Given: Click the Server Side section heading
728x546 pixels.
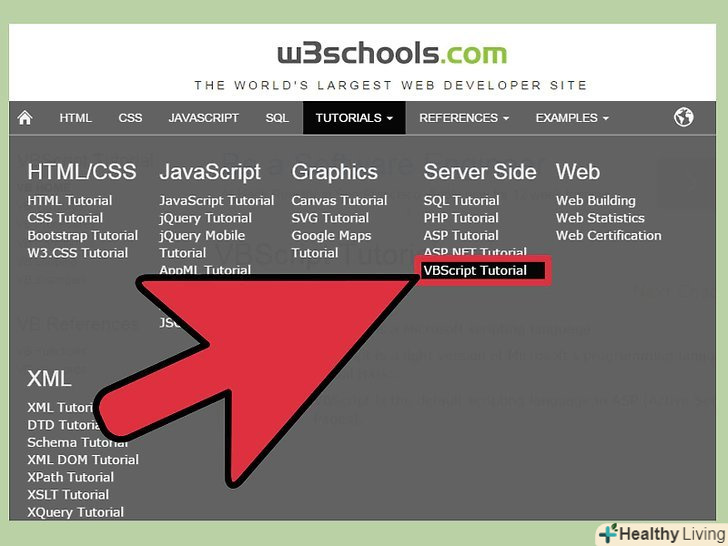Looking at the screenshot, I should 480,172.
